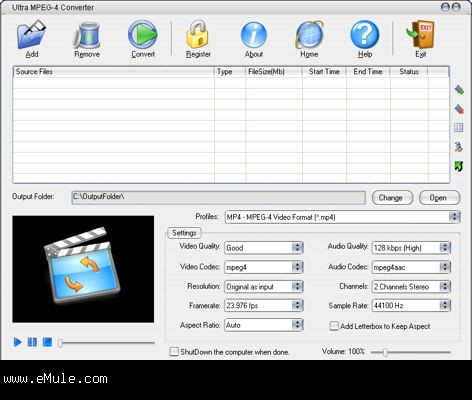Play the preview video

[17, 342]
